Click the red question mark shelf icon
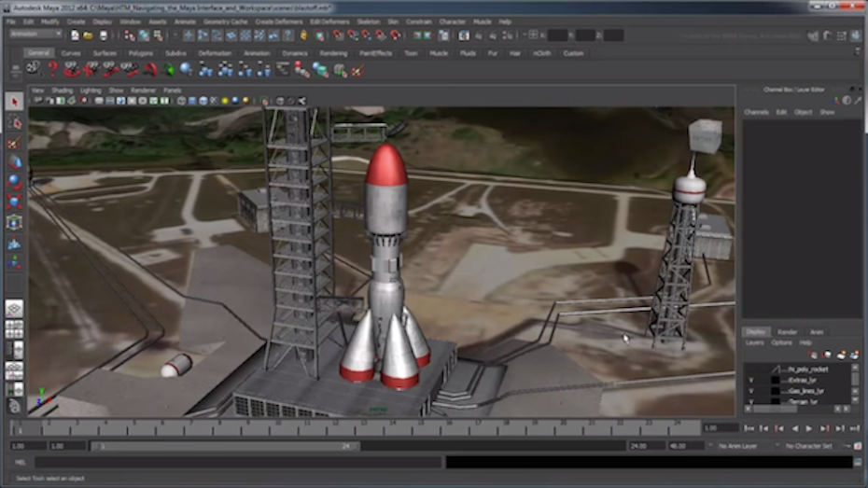868x488 pixels. (52, 69)
